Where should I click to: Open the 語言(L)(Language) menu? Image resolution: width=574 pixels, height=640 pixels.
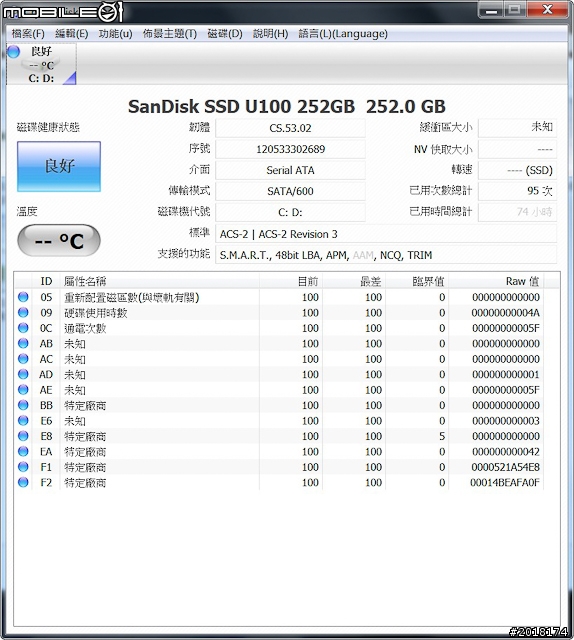(x=343, y=33)
